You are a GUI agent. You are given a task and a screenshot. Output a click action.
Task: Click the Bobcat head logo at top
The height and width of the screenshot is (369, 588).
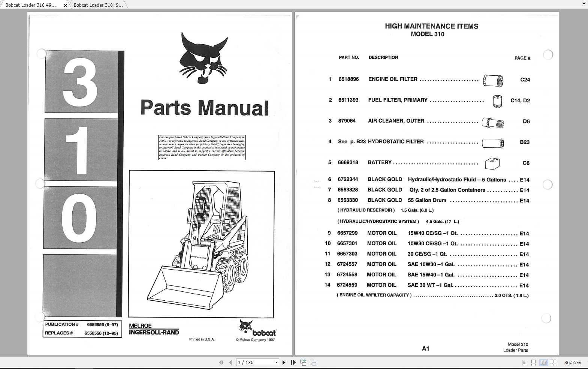pos(203,57)
